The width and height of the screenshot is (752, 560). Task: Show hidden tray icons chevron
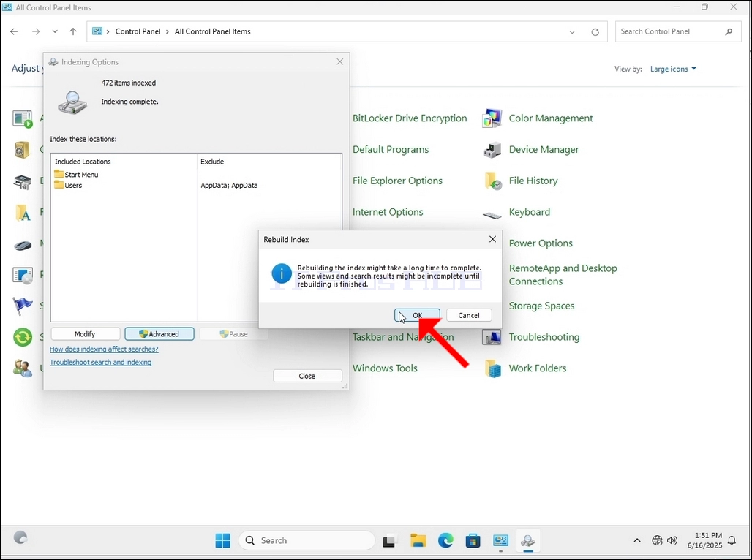(637, 540)
